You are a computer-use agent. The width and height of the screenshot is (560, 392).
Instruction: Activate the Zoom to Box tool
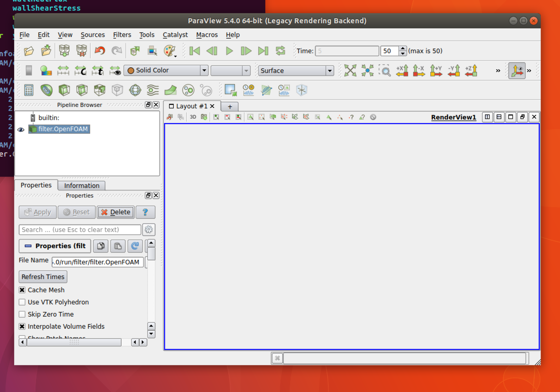[385, 70]
